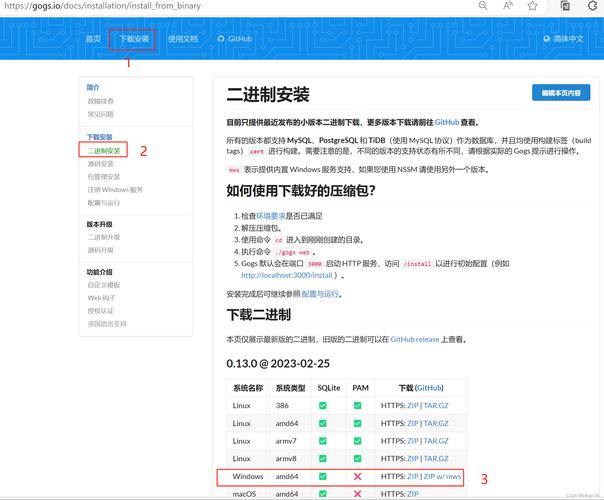Image resolution: width=604 pixels, height=500 pixels.
Task: Download ZIP for Linux armv7
Action: pyautogui.click(x=413, y=441)
